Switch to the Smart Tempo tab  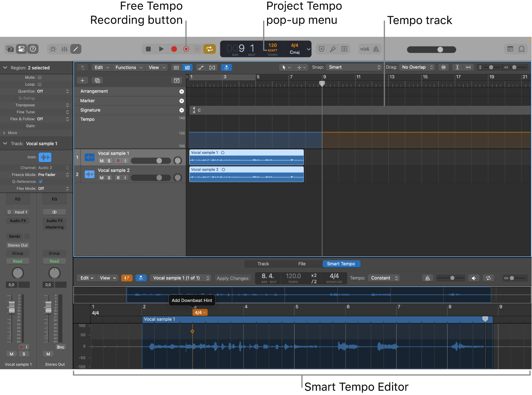pos(341,264)
